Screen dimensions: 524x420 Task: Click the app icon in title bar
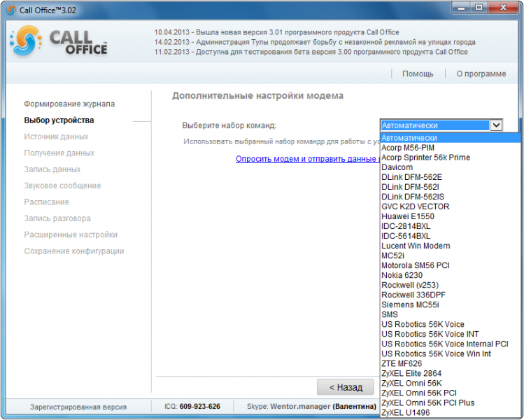(11, 10)
